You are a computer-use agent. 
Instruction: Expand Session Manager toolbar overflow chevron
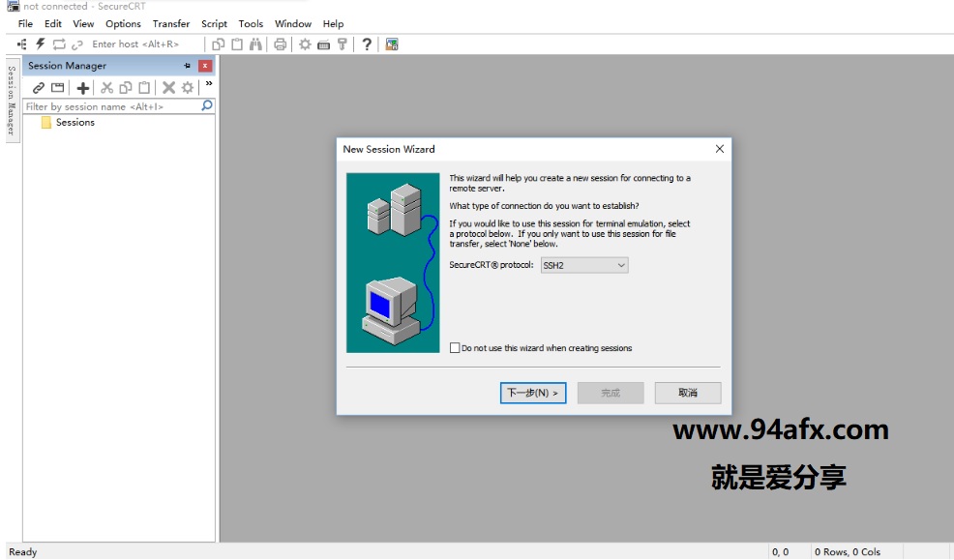tap(209, 84)
